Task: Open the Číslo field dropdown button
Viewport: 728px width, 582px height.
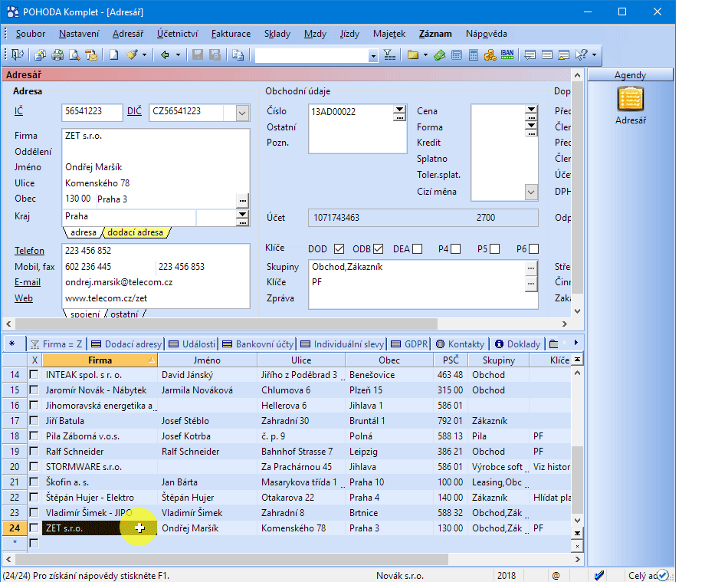Action: click(398, 110)
